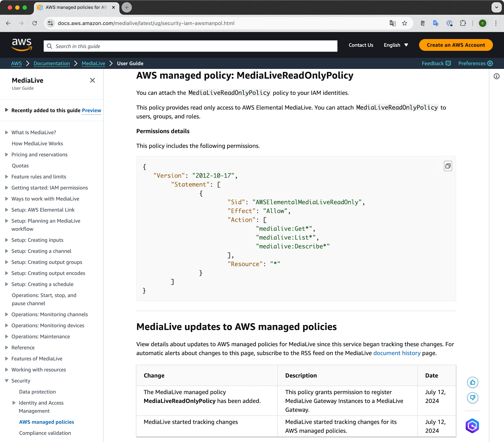Image resolution: width=504 pixels, height=442 pixels.
Task: Collapse the Security section
Action: click(7, 381)
